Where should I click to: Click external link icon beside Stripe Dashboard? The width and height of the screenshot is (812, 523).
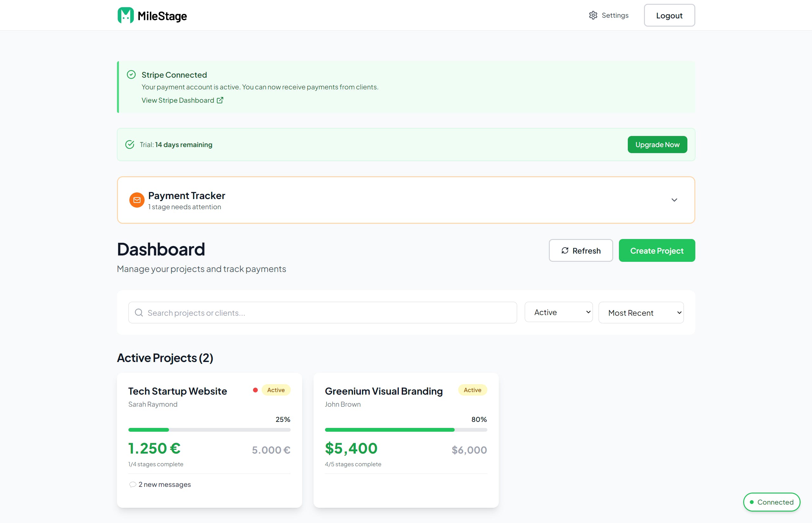(x=220, y=100)
